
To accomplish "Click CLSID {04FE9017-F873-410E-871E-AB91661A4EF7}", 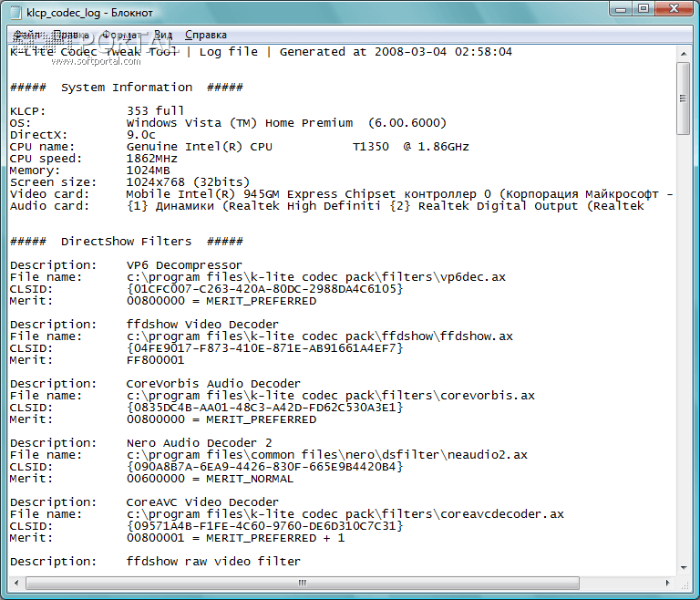I will coord(264,348).
